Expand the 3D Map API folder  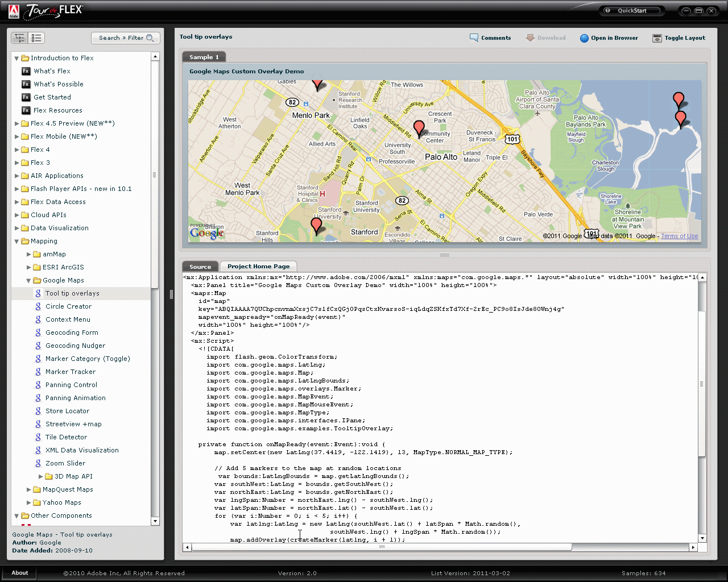(41, 476)
